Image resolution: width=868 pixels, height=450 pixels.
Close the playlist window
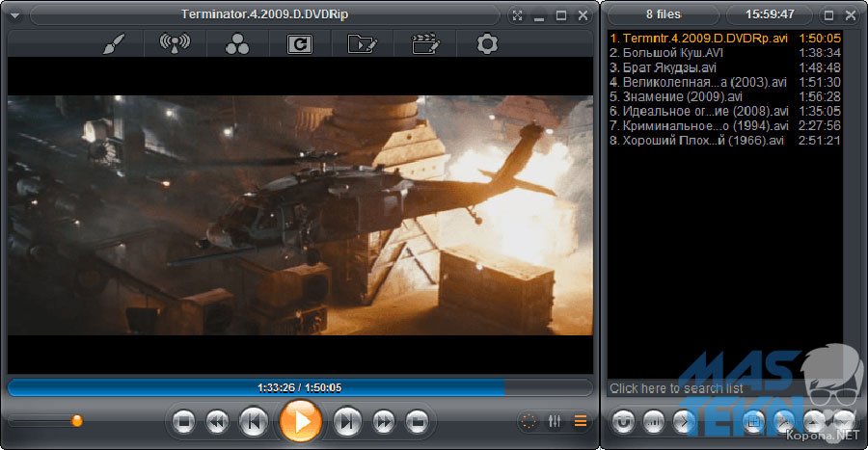click(851, 15)
